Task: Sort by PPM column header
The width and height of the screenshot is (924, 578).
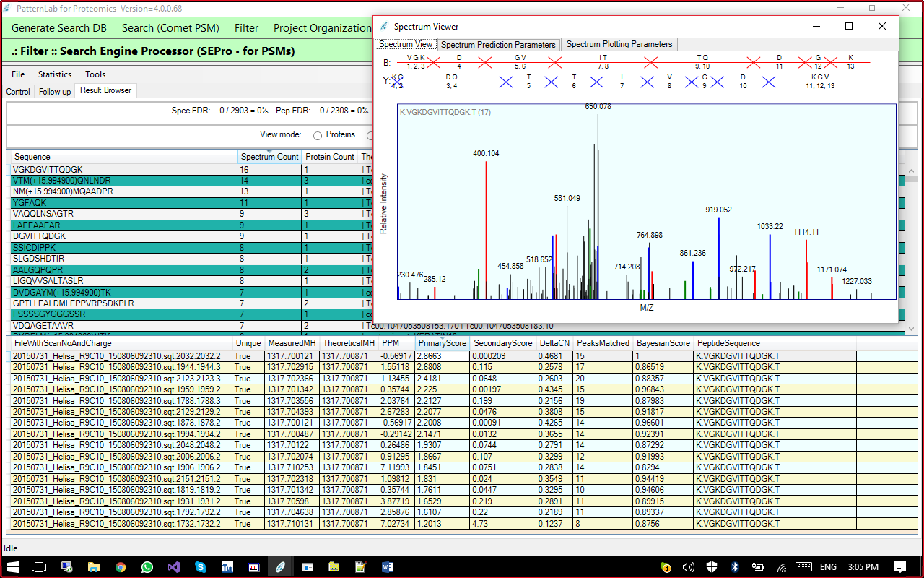Action: [x=396, y=343]
